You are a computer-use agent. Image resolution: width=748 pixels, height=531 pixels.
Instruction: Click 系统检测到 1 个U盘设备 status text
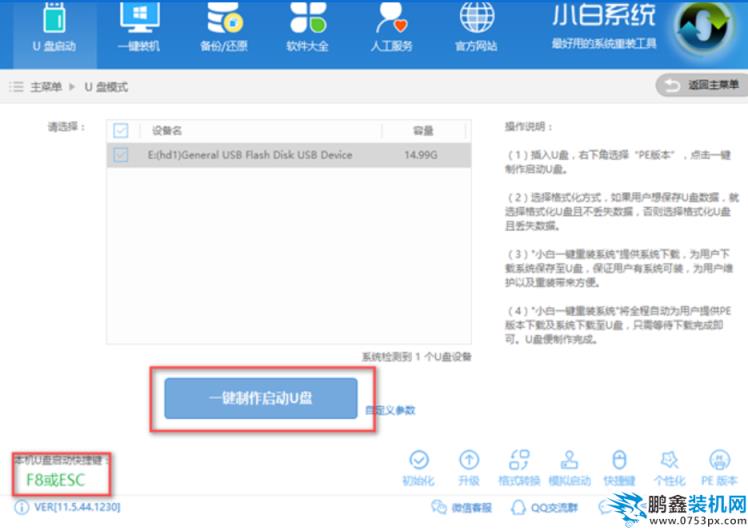416,357
